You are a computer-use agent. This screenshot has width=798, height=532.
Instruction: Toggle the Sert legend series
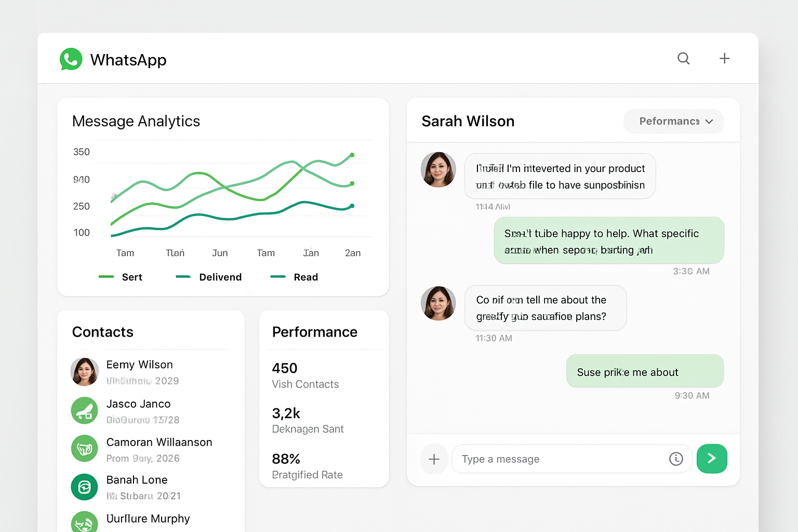[x=121, y=277]
